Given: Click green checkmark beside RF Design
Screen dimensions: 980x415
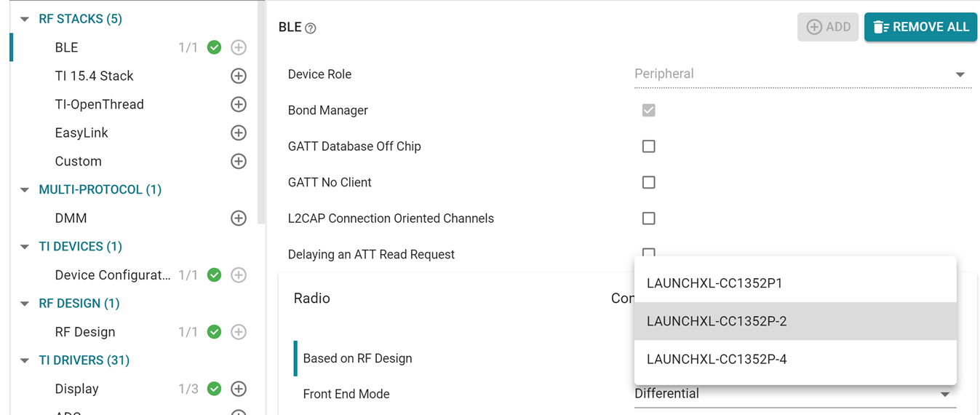Looking at the screenshot, I should point(214,332).
